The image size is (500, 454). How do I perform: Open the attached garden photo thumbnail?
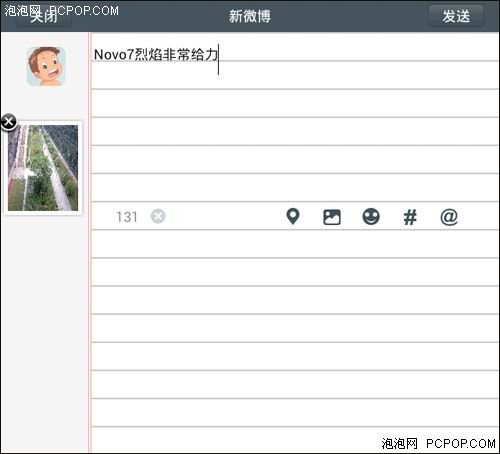coord(43,168)
